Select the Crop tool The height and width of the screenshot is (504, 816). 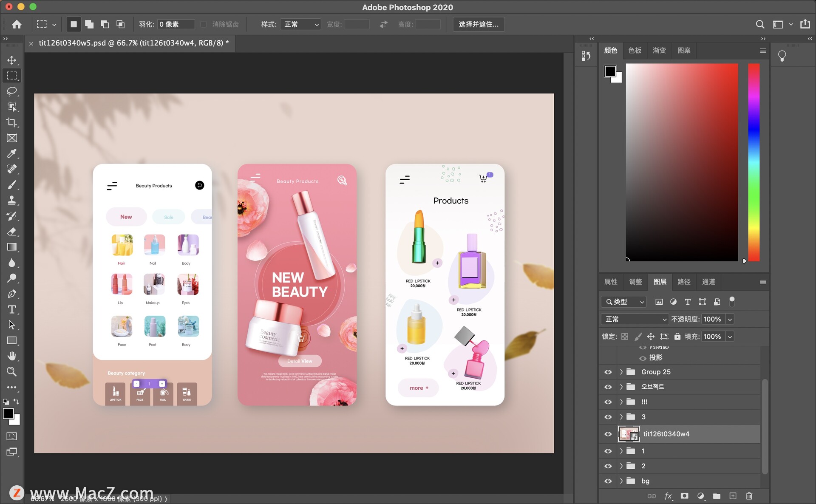point(11,122)
